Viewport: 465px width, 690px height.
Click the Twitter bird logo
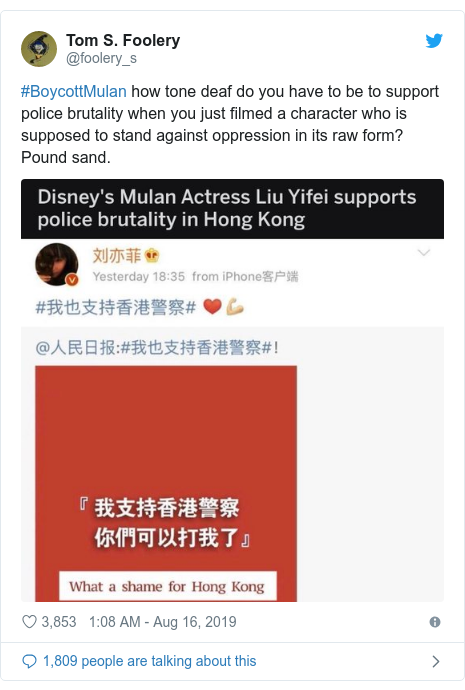(434, 41)
